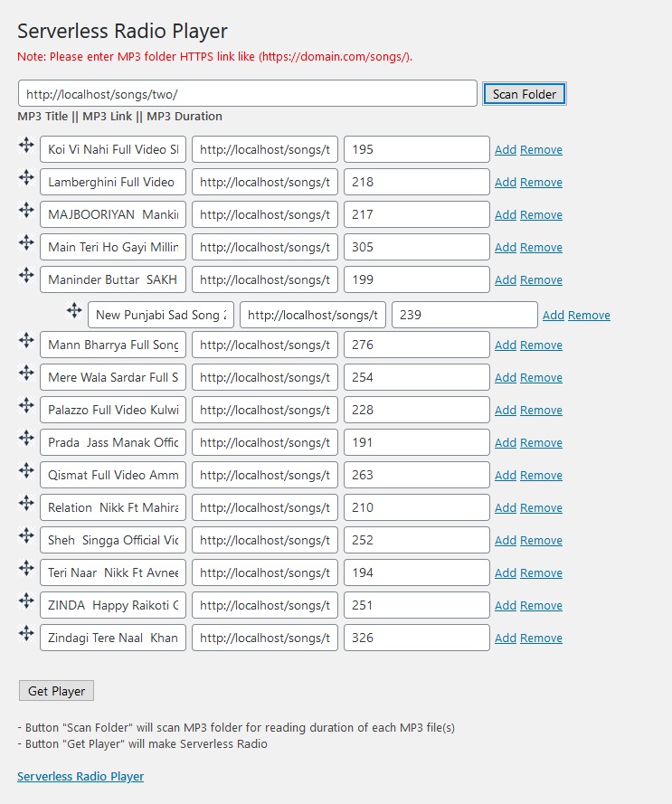Click the drag handle beside Teri Naar row

[26, 569]
